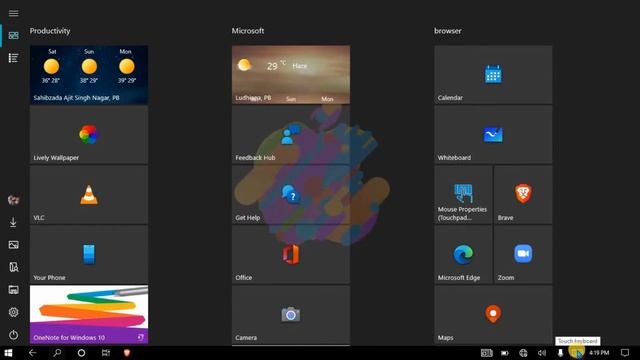Screen dimensions: 640x360
Task: Open Pictures folder from Start sidebar
Action: 13,245
